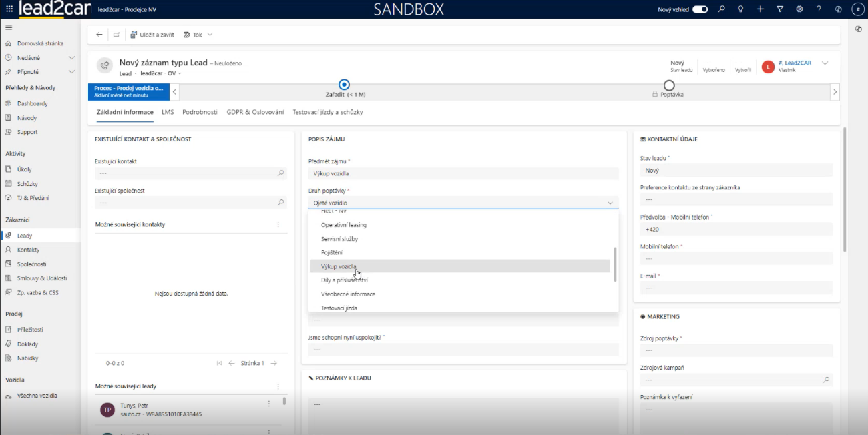Image resolution: width=868 pixels, height=435 pixels.
Task: Expand the Nedávné section in sidebar
Action: pyautogui.click(x=71, y=57)
